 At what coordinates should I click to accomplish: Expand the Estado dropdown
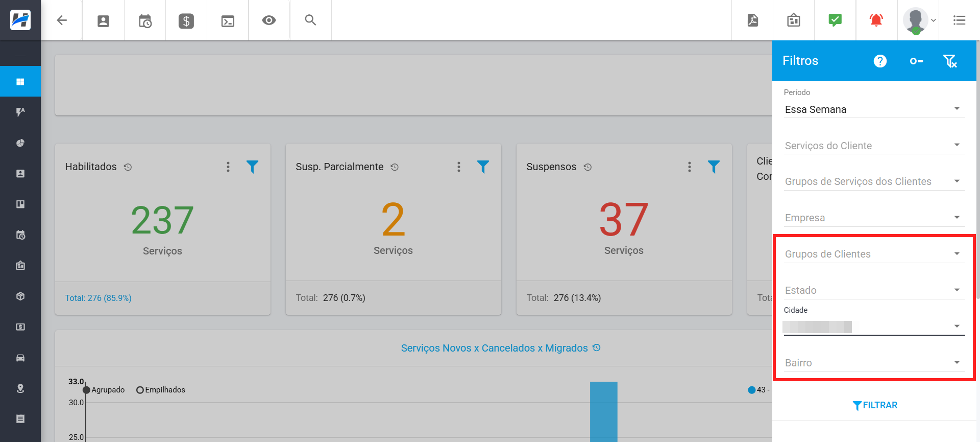[874, 290]
